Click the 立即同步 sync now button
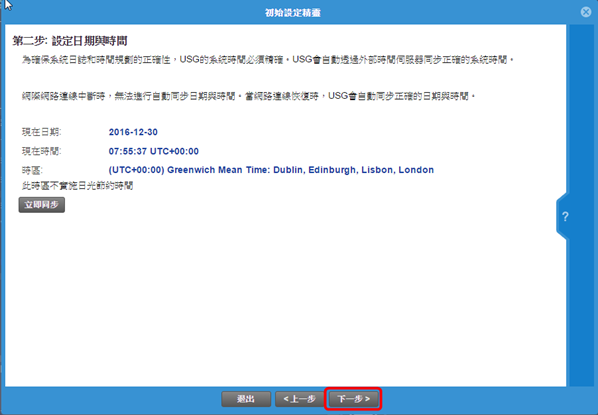The width and height of the screenshot is (598, 415). coord(42,205)
